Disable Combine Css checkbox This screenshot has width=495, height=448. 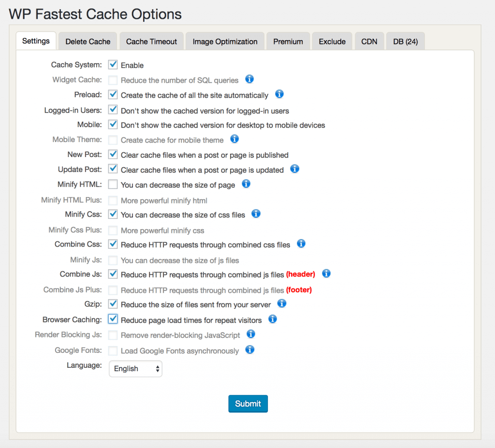tap(113, 245)
